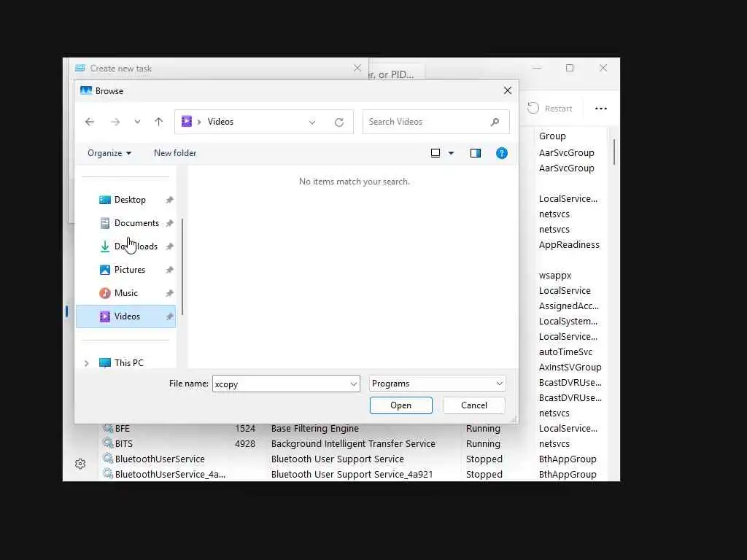Screen dimensions: 747x560
Task: Go back using the Browse dialog's back arrow
Action: click(x=90, y=122)
